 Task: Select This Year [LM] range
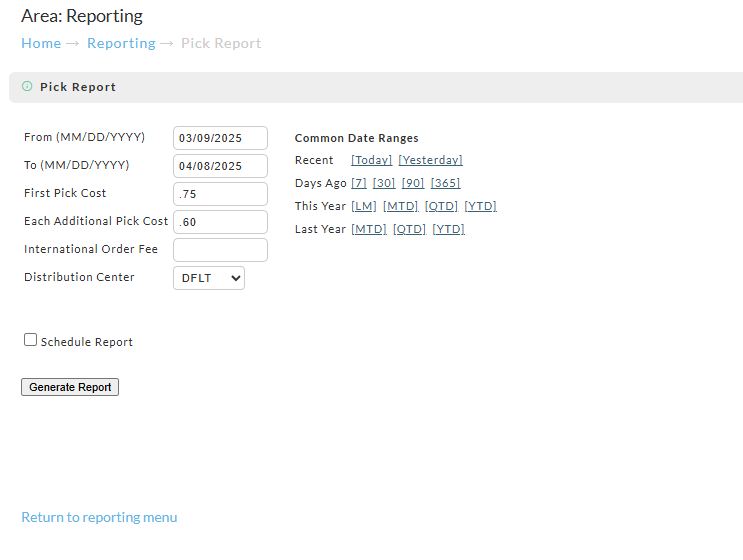[x=364, y=206]
